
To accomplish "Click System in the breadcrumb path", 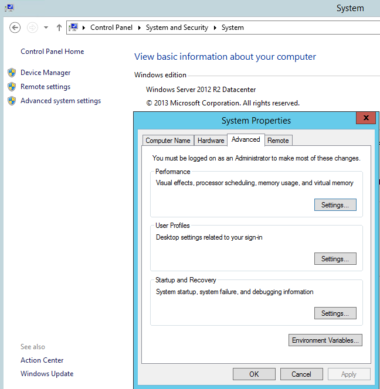I will pyautogui.click(x=233, y=27).
